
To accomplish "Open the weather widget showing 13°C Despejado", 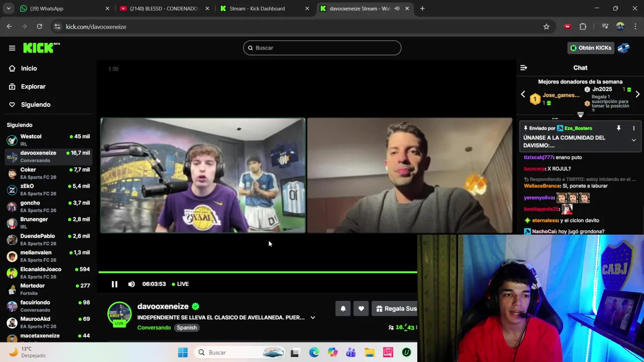I will point(28,352).
